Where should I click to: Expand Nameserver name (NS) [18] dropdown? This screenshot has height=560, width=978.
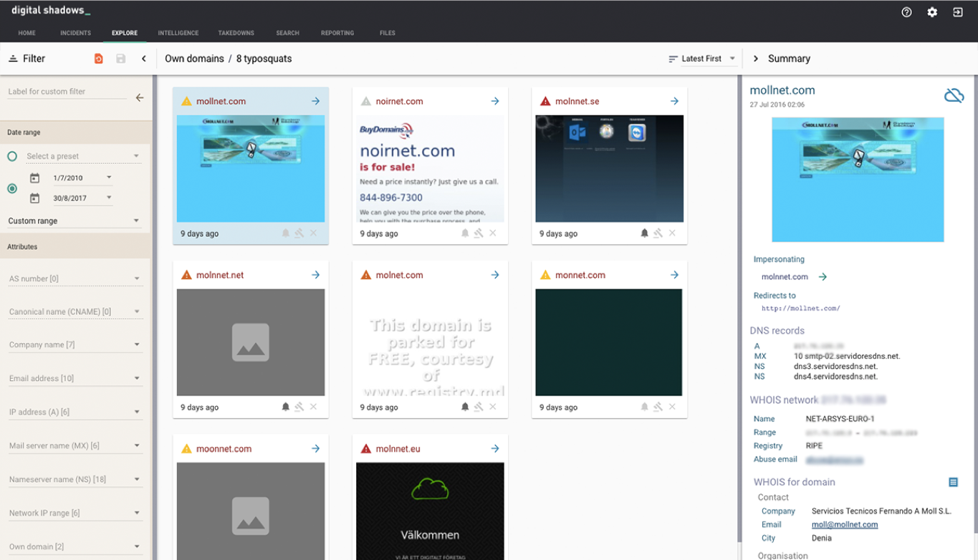(75, 480)
